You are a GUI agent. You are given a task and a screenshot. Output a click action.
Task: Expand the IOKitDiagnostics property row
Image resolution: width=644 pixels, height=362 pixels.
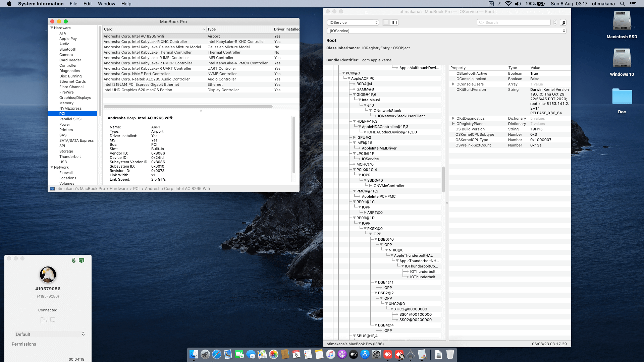point(453,118)
